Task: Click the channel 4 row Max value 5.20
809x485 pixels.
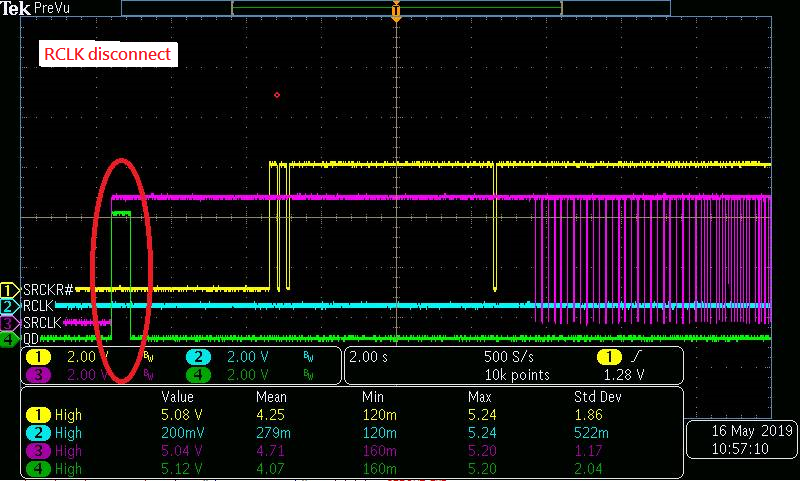Action: [x=482, y=469]
